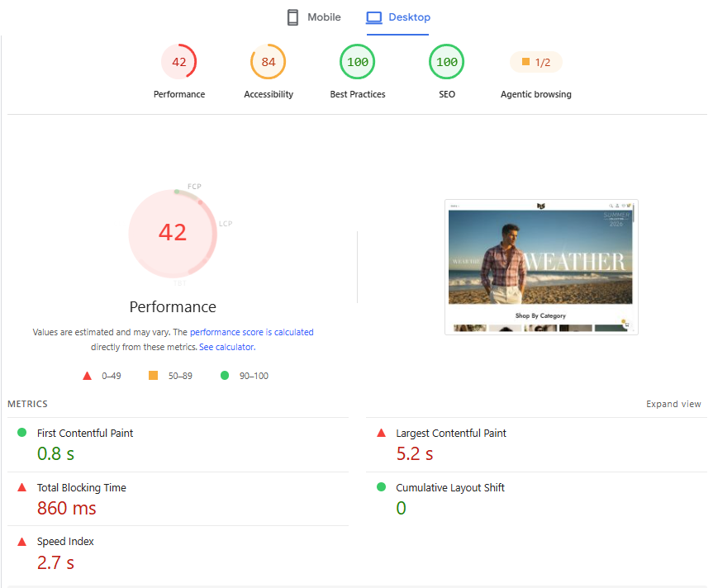Select the Desktop tab
Viewport: 713px width, 588px height.
pos(398,17)
